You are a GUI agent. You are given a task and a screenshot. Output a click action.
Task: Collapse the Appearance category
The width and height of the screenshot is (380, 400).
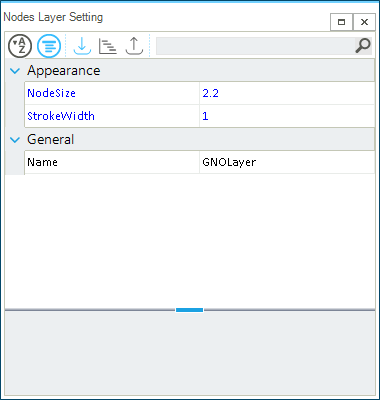point(15,71)
